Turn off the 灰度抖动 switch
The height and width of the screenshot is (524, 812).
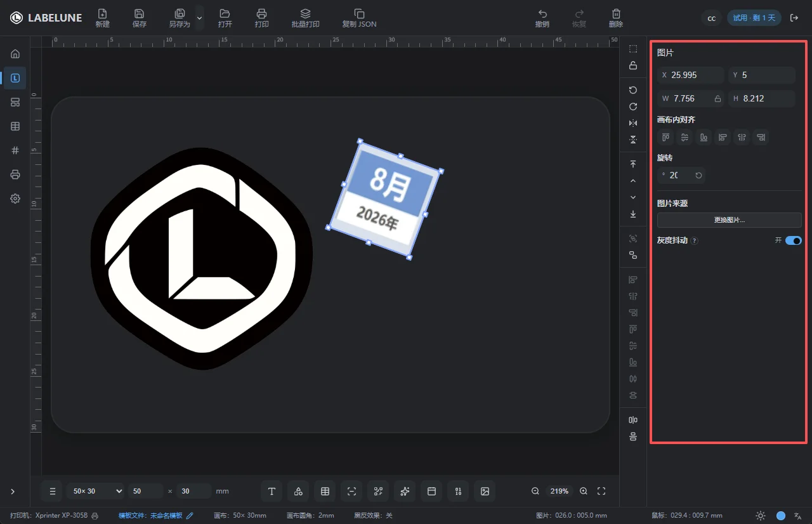(x=794, y=241)
